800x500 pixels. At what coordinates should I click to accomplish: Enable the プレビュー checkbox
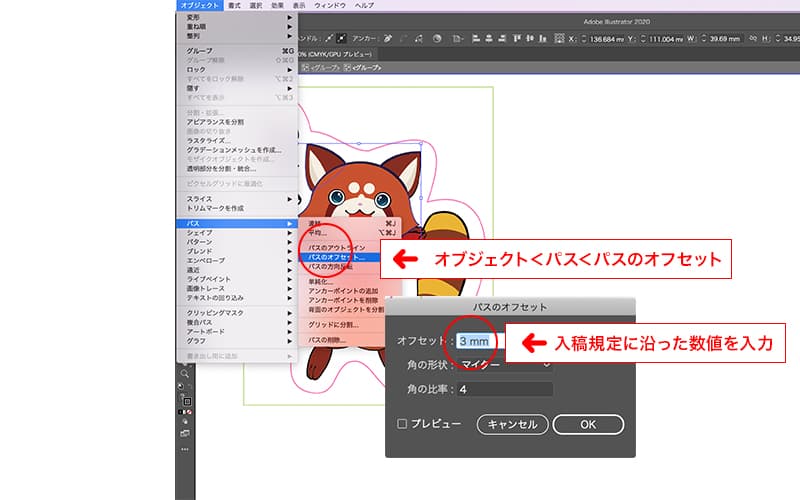tap(402, 424)
